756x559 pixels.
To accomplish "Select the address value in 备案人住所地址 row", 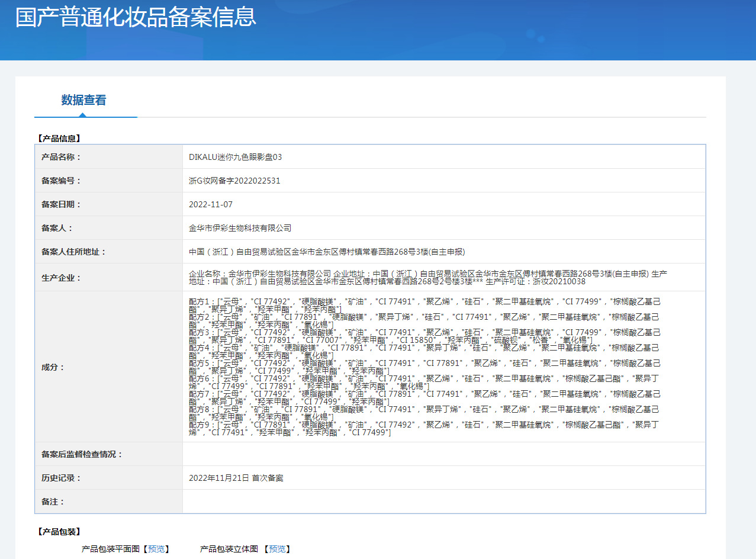I will coord(327,252).
